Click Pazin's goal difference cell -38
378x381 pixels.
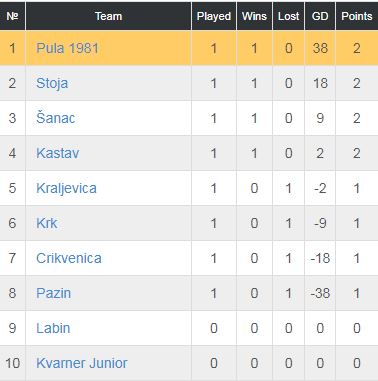(320, 293)
